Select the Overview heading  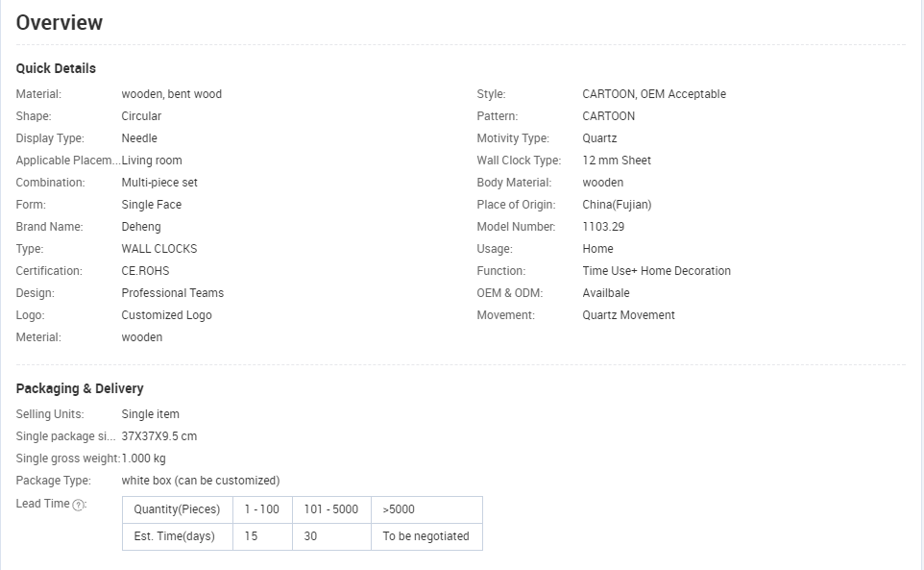click(59, 22)
